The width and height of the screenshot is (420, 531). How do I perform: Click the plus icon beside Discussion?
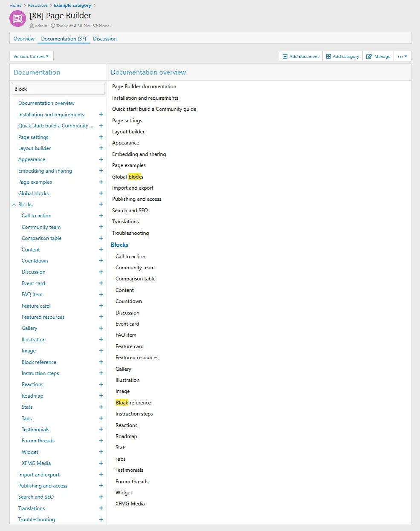coord(101,272)
